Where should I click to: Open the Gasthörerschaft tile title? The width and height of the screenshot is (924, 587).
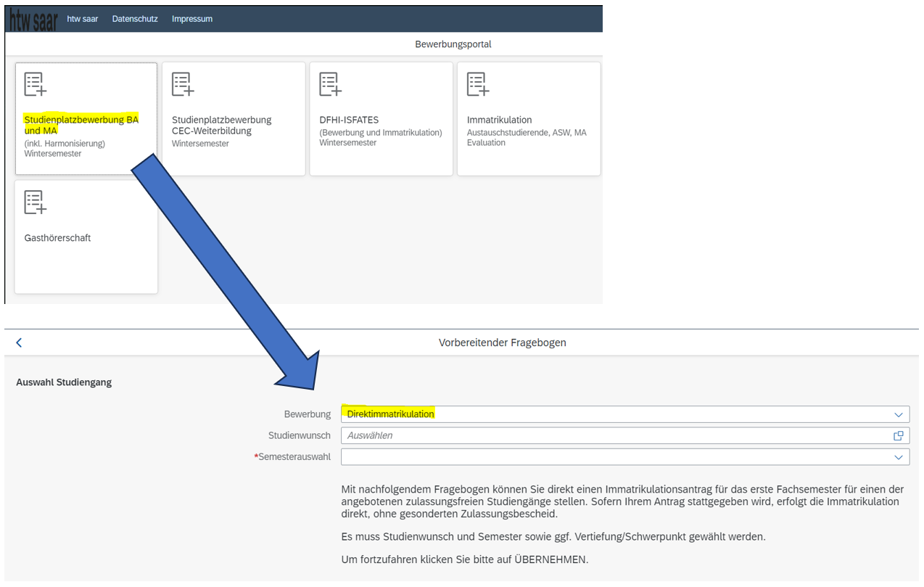tap(57, 238)
